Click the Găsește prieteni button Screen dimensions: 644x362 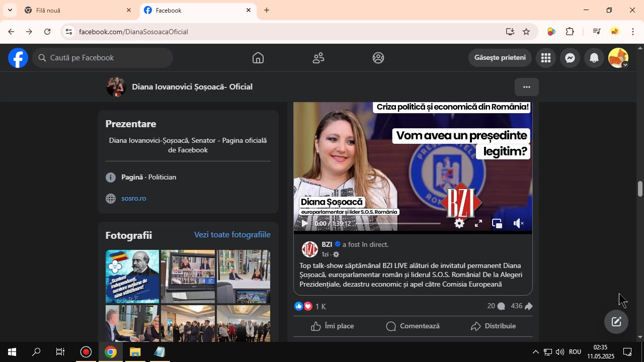[x=500, y=58]
